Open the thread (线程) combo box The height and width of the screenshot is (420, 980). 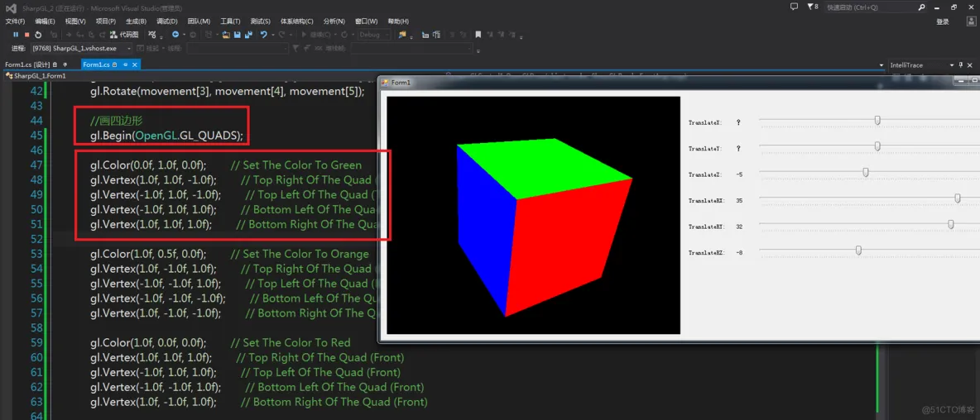[x=238, y=48]
